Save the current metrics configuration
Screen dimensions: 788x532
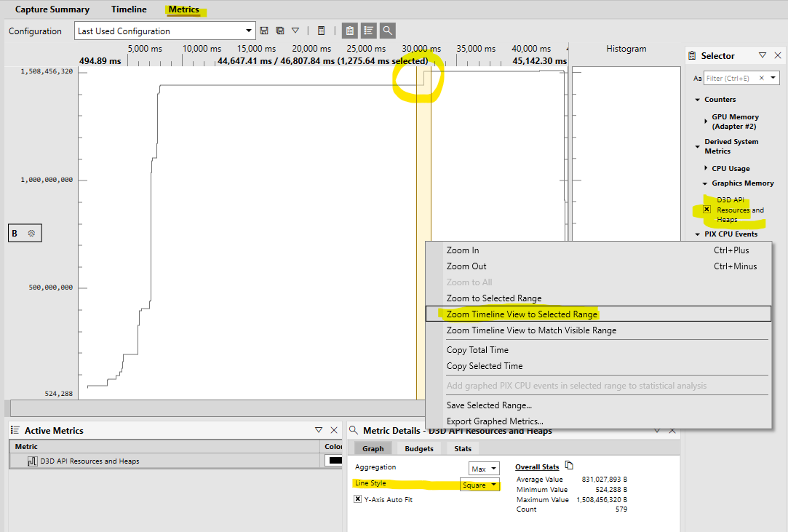pyautogui.click(x=264, y=31)
